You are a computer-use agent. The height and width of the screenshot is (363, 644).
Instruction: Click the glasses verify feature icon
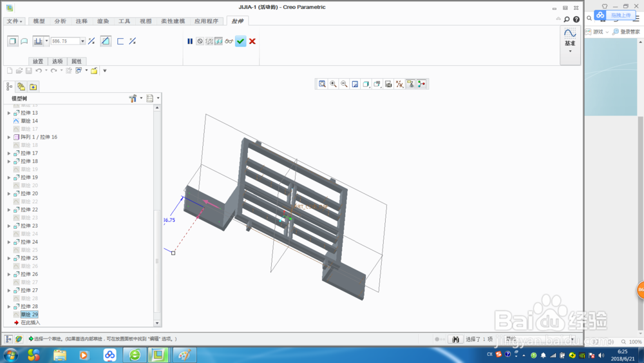click(x=229, y=41)
